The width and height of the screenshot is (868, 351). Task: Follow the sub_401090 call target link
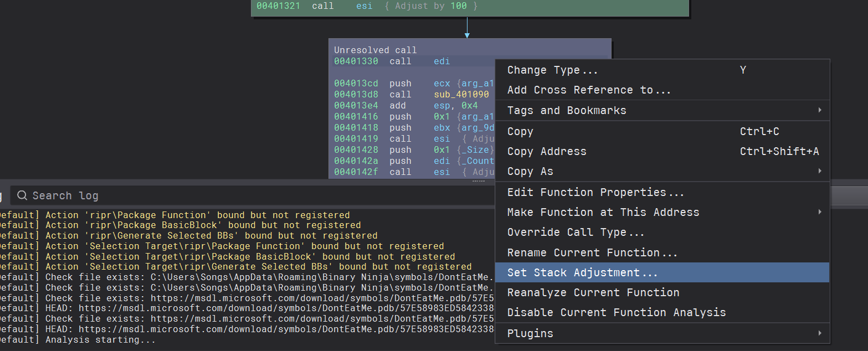click(461, 95)
